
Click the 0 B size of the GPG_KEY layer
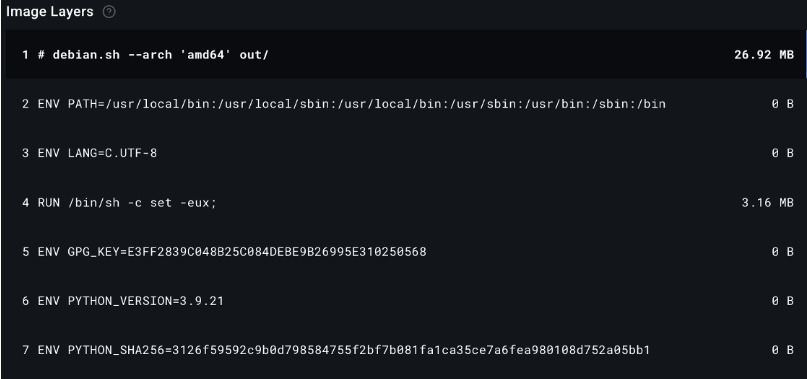click(782, 252)
